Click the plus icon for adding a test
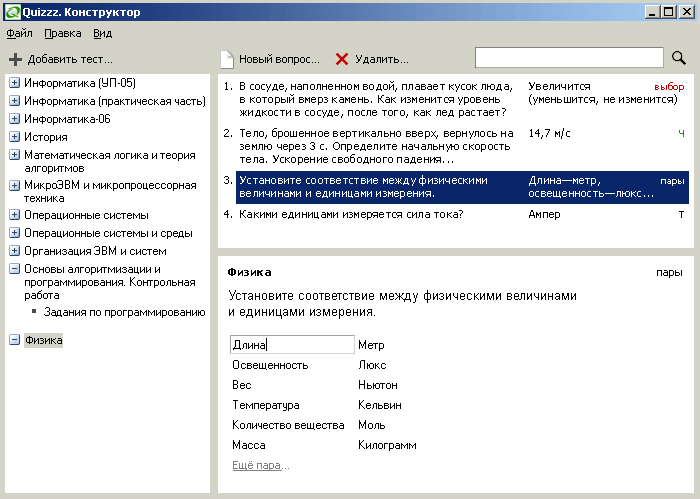 click(x=15, y=59)
